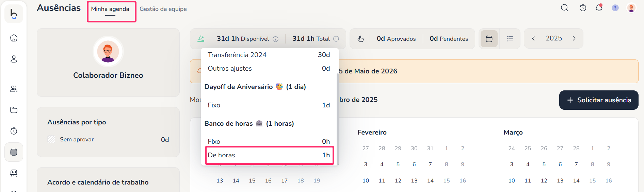Switch to list view
The width and height of the screenshot is (644, 192).
(510, 39)
